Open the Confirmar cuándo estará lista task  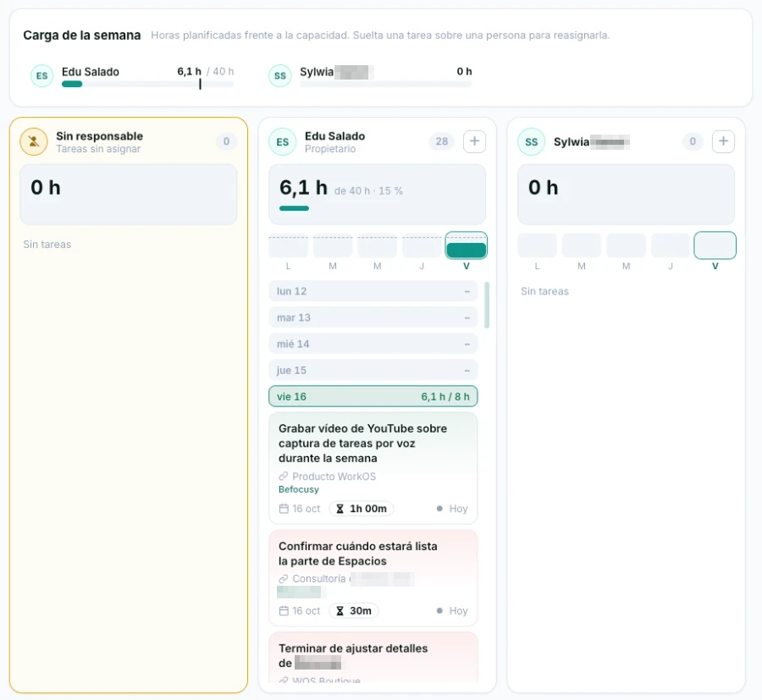[x=373, y=577]
